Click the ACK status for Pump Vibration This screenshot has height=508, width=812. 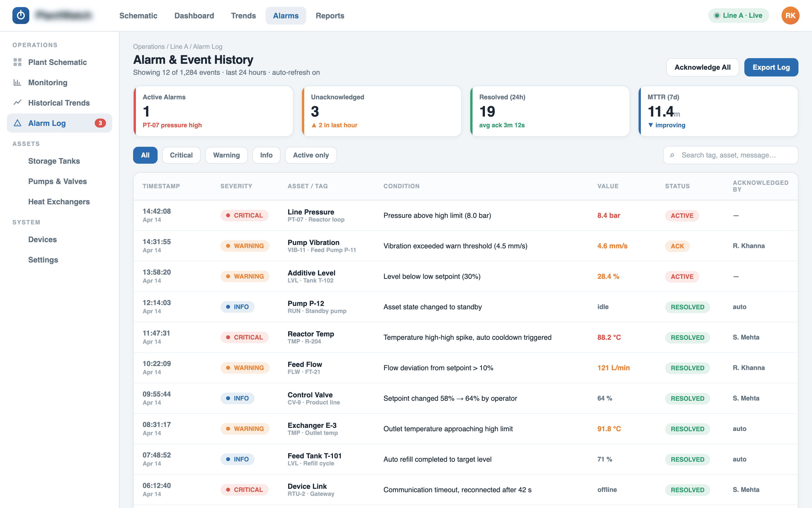tap(677, 246)
